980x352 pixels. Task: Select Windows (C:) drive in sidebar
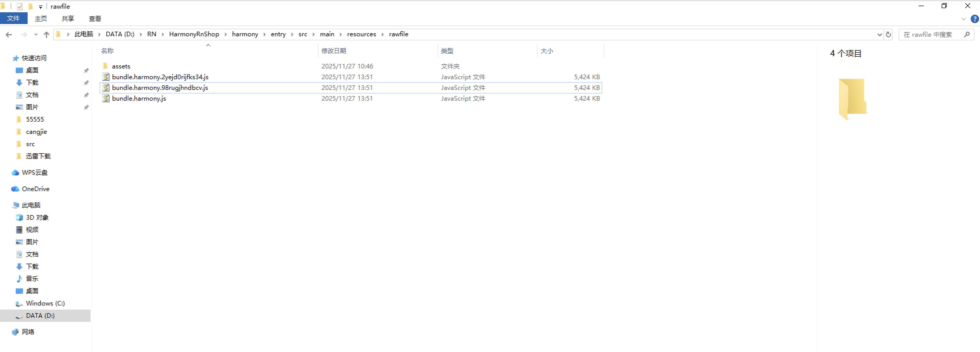(x=45, y=303)
